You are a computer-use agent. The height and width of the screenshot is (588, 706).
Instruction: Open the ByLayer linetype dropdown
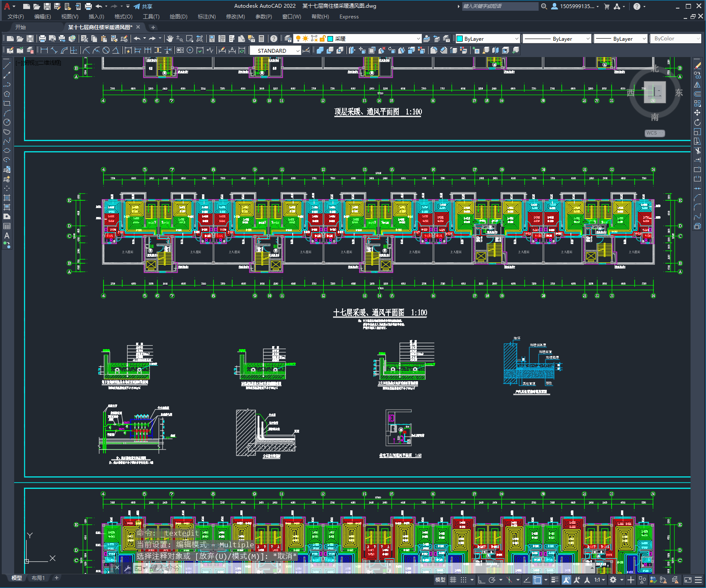(588, 39)
